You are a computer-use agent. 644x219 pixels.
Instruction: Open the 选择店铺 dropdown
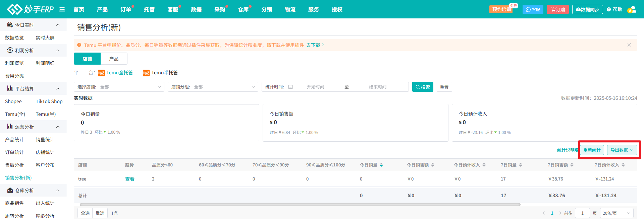coord(119,87)
